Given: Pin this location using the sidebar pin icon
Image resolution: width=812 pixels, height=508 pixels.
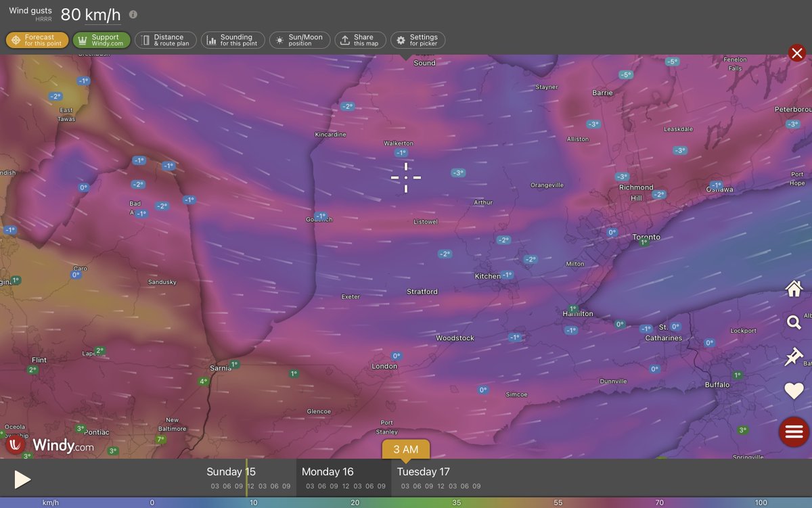Looking at the screenshot, I should point(794,356).
